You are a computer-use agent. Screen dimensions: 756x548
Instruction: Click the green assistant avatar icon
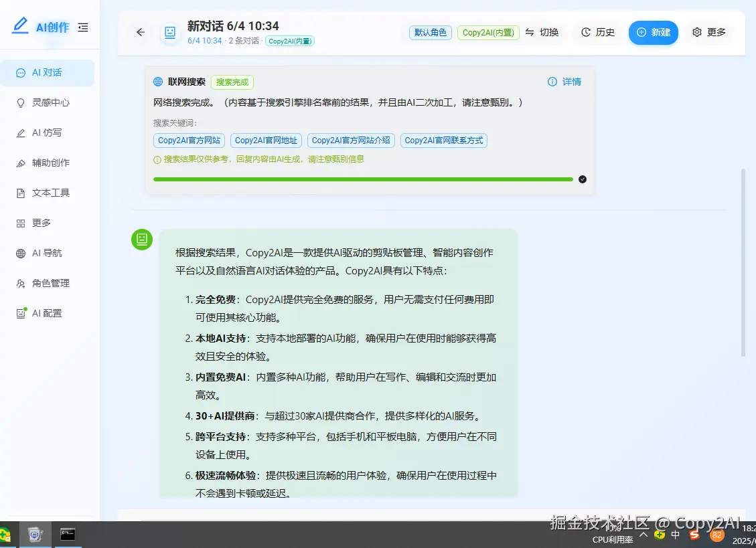click(x=142, y=239)
